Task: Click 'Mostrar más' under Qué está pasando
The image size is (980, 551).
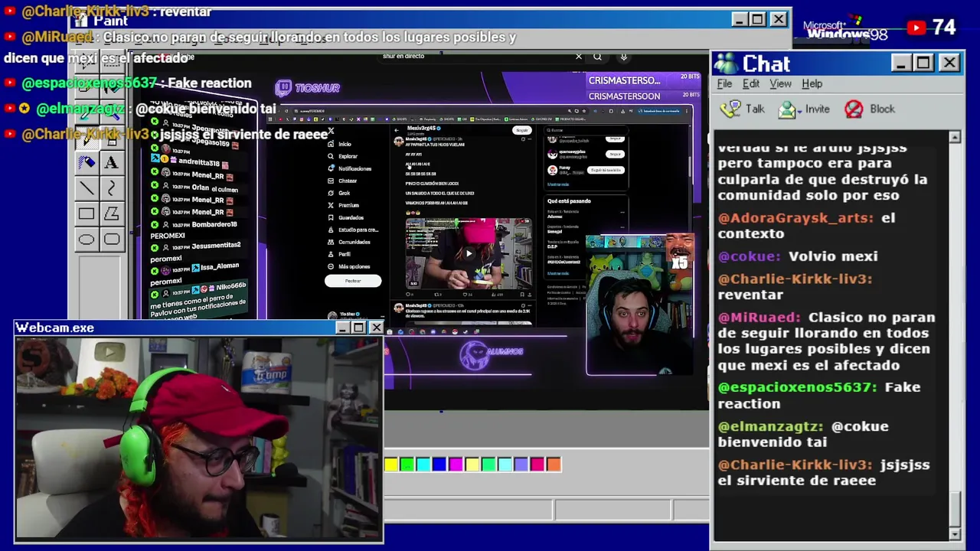Action: (558, 273)
